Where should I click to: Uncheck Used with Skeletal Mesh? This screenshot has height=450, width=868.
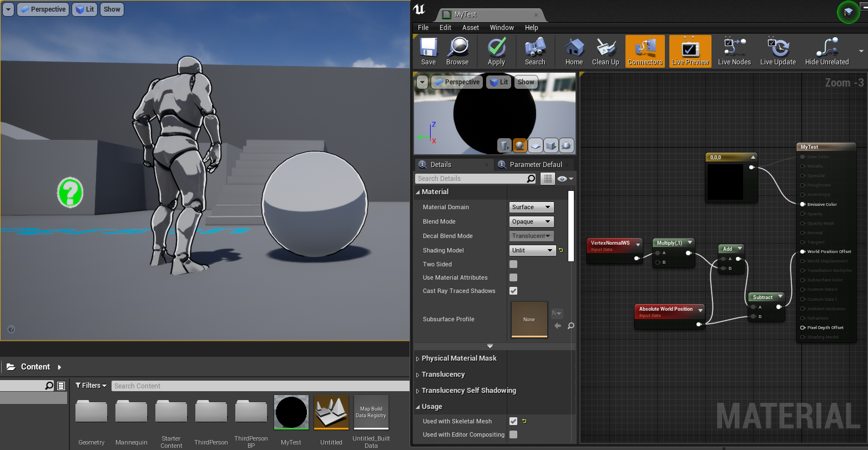tap(513, 421)
